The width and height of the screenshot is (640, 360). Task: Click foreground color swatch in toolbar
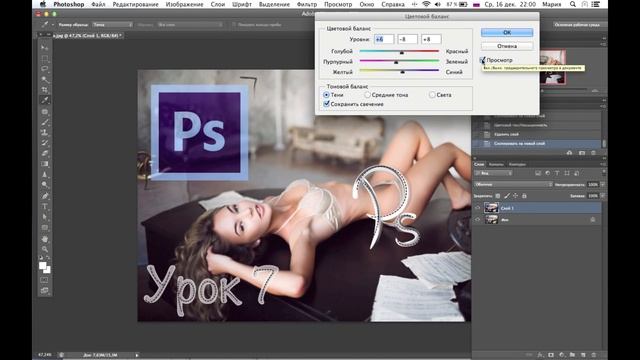tap(42, 266)
